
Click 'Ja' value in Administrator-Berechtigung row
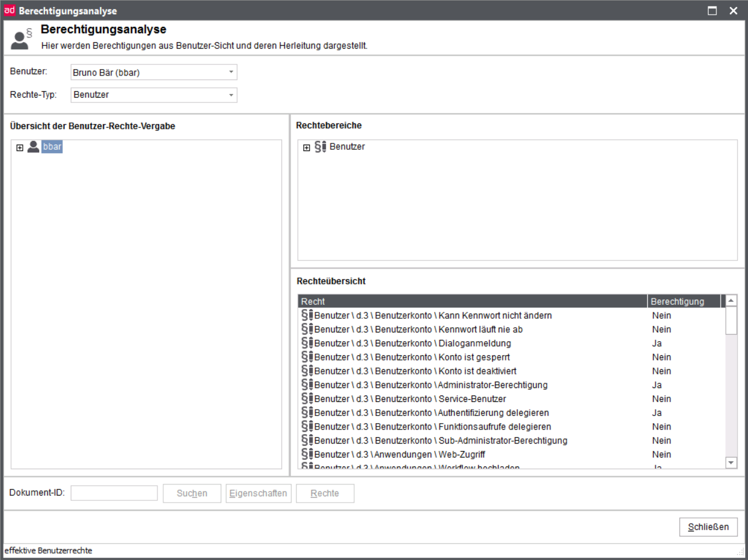pos(657,385)
